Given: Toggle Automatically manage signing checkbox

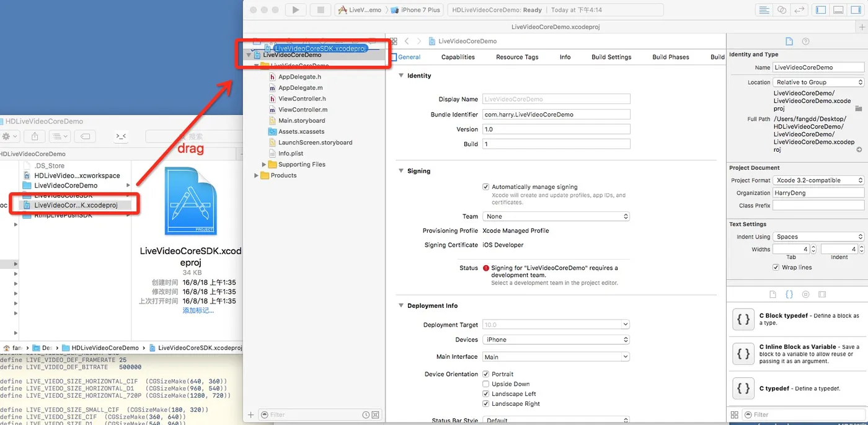Looking at the screenshot, I should [x=486, y=187].
